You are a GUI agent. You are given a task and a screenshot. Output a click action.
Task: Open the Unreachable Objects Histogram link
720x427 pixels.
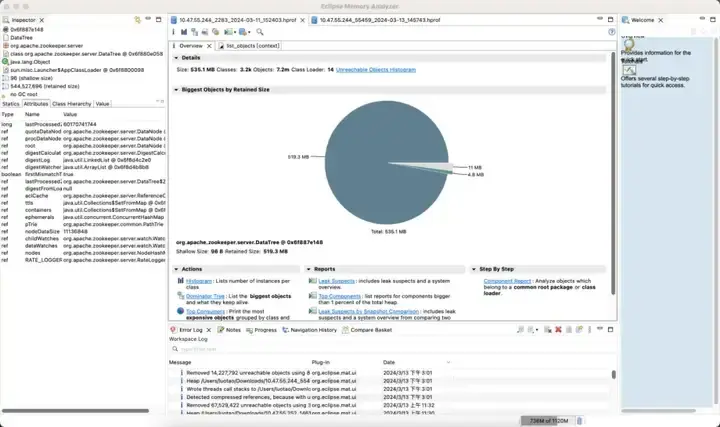[x=376, y=70]
